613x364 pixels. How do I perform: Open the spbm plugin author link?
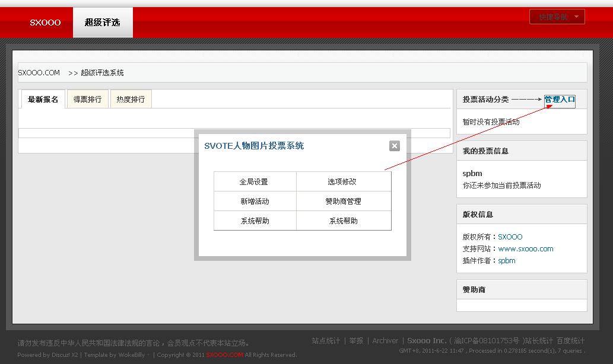506,260
